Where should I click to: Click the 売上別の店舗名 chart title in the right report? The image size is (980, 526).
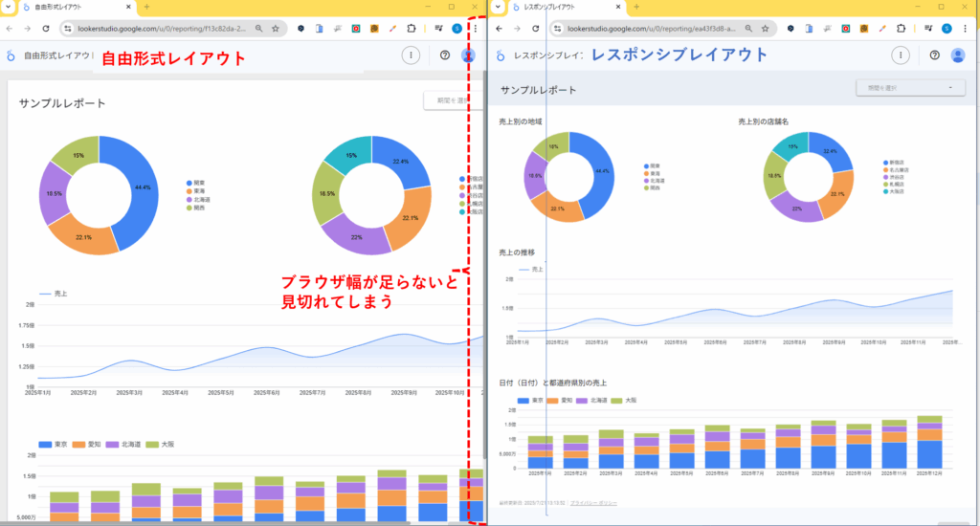pos(763,121)
